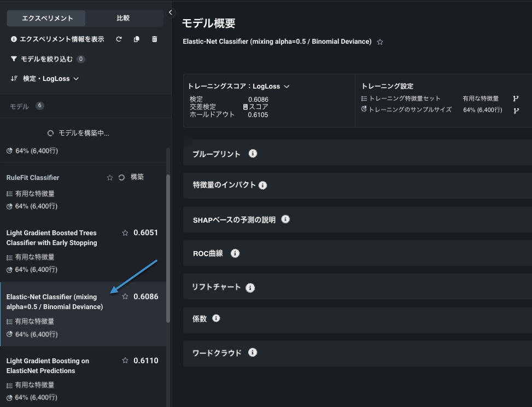Click info icon beside ワードクラウド

coord(253,353)
